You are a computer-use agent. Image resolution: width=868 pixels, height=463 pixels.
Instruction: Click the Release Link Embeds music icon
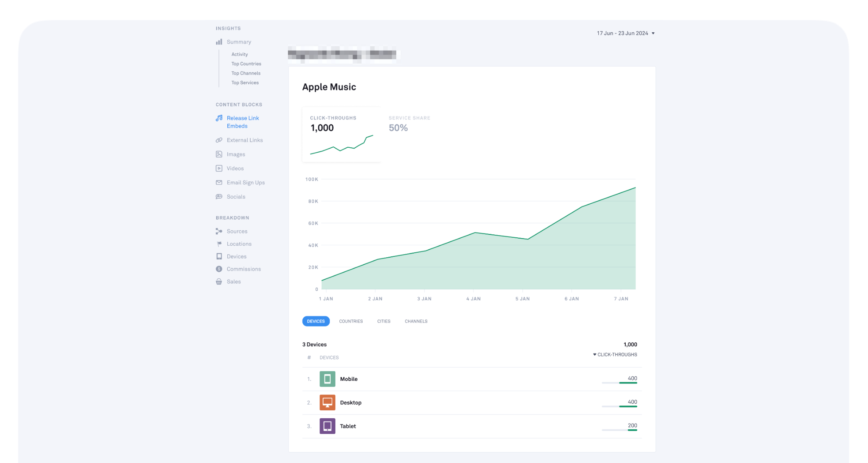(219, 118)
